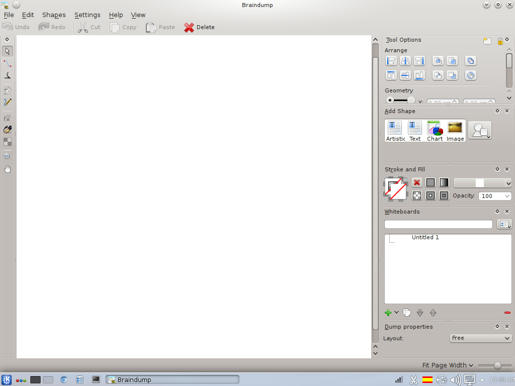Screen dimensions: 515x386
Task: Open the Settings menu
Action: pos(87,15)
